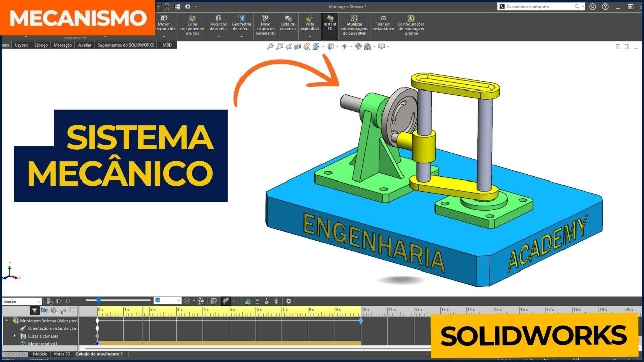Open Suplementos do SOLIDWORKS tab
This screenshot has height=362, width=644.
126,45
